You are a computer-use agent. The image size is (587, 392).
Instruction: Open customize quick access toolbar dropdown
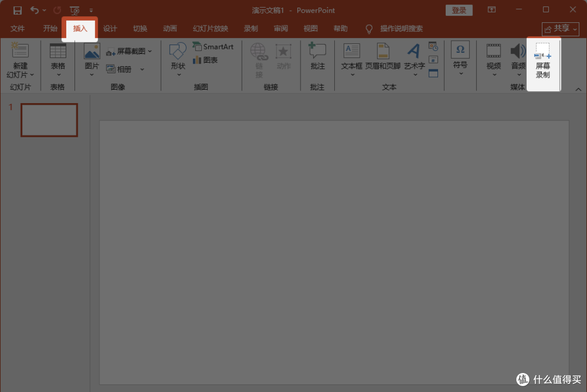tap(91, 10)
